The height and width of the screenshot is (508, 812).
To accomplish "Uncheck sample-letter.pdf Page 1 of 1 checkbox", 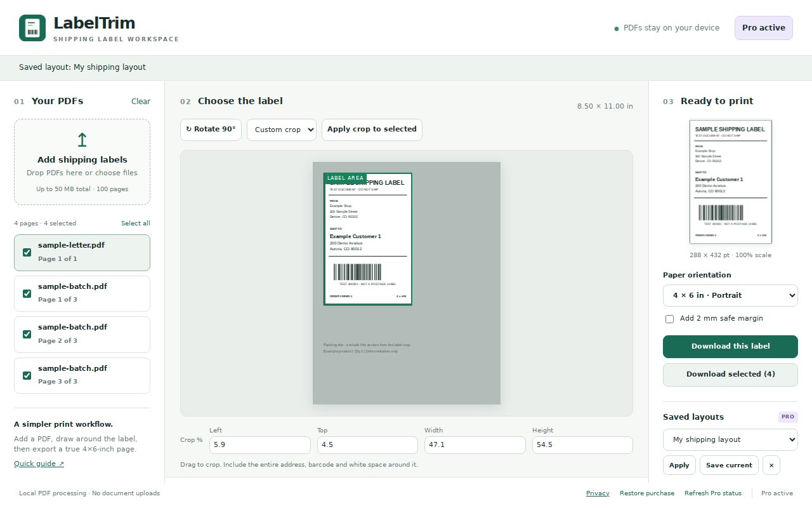I will click(x=27, y=253).
